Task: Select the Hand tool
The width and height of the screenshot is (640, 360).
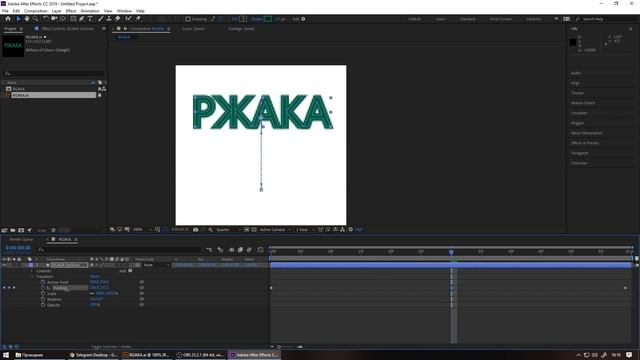Action: tap(27, 19)
